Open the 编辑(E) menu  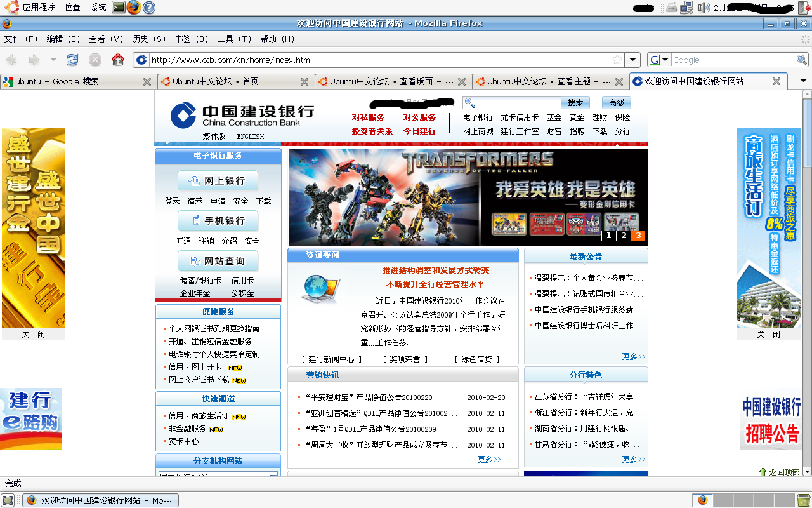coord(63,39)
